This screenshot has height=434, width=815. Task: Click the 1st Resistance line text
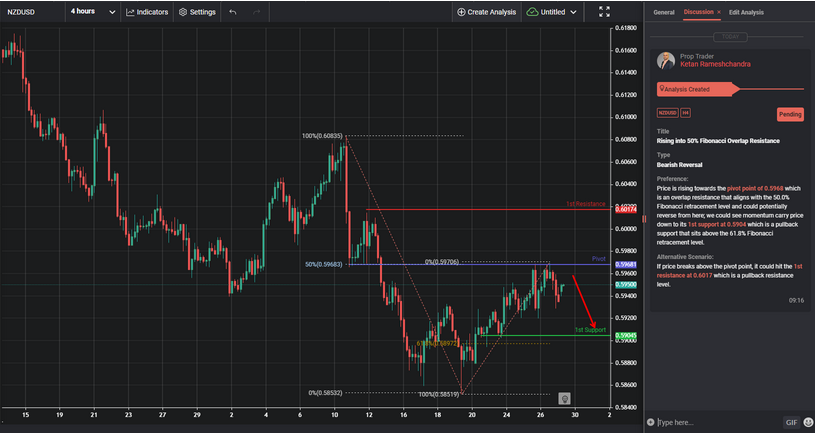tap(586, 204)
